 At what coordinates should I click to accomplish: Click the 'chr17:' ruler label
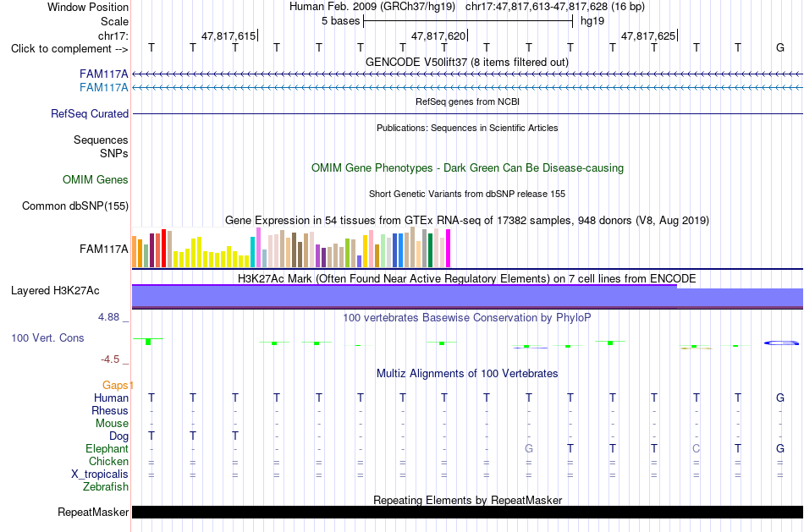coord(113,36)
